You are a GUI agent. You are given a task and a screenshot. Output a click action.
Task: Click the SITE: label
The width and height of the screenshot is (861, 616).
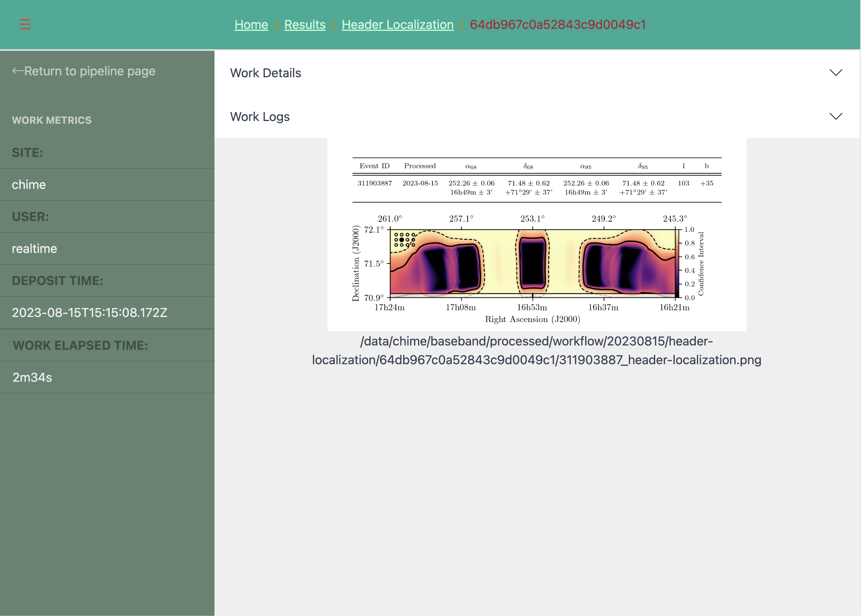(x=27, y=153)
